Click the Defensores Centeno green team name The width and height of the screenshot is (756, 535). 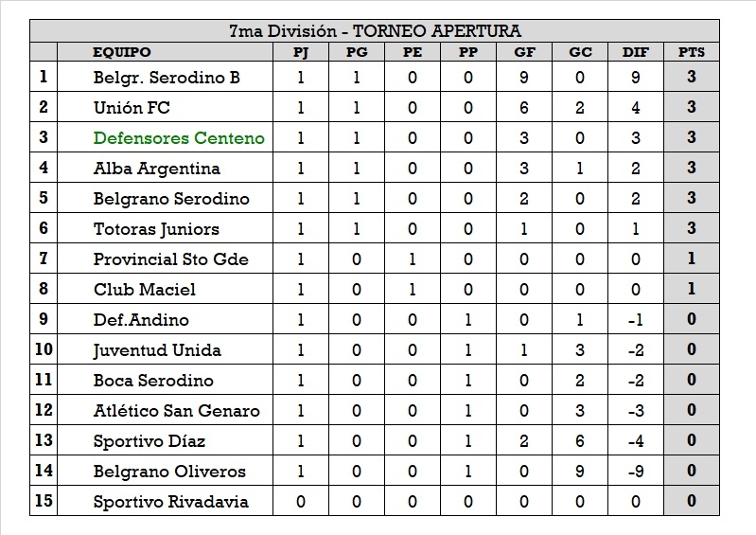coord(179,138)
